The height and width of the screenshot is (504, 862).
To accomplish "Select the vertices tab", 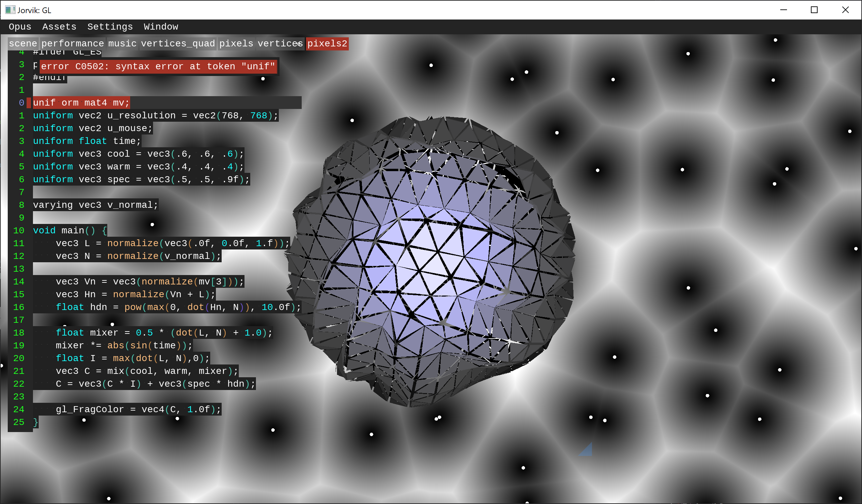I will tap(279, 43).
